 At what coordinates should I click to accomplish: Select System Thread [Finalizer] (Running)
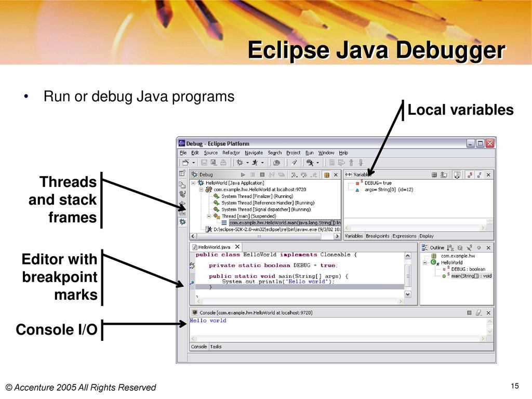point(257,196)
